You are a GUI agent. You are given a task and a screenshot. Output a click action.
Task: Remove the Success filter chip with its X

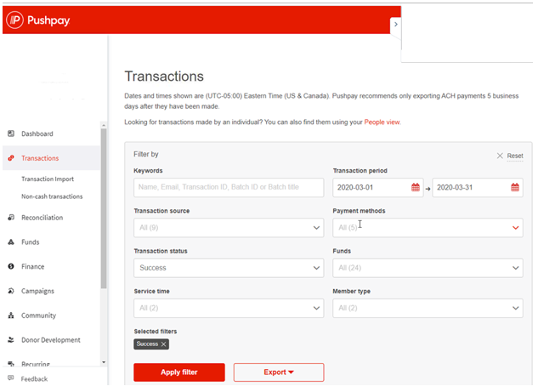(x=164, y=344)
